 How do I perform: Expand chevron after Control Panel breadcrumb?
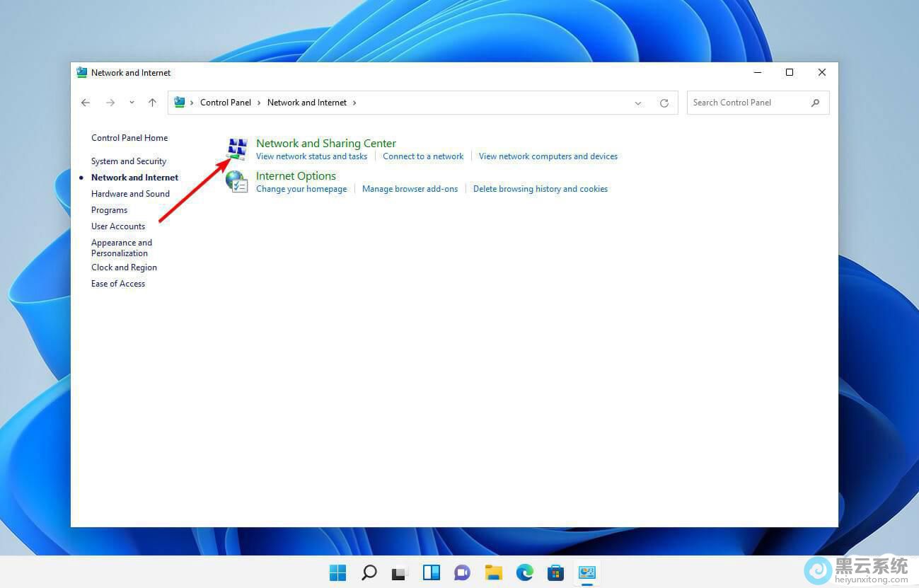pyautogui.click(x=259, y=103)
